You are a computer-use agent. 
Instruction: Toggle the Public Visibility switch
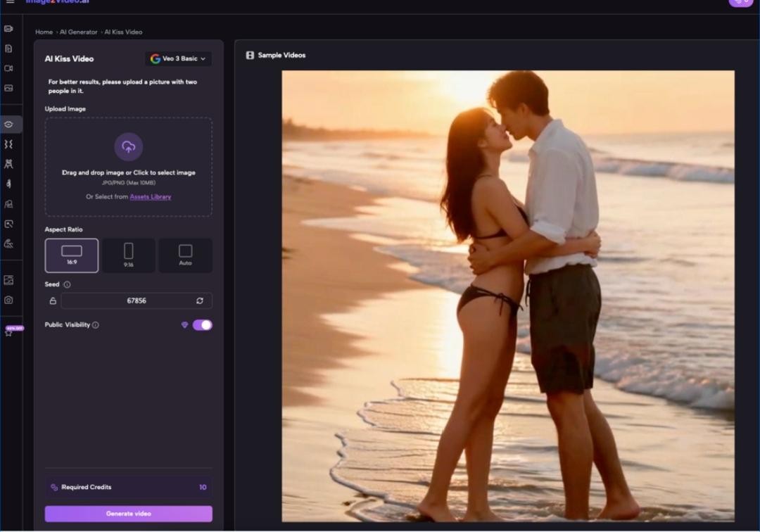[x=202, y=325]
